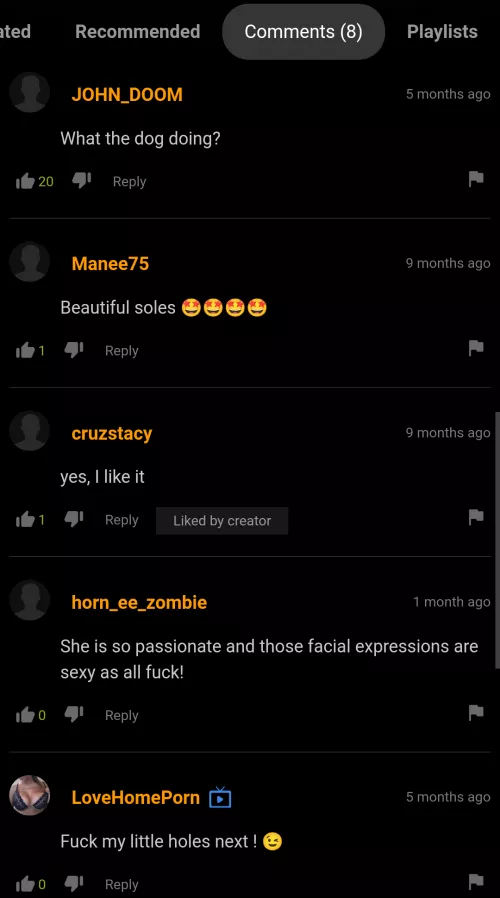Screen dimensions: 500x898
Task: Flag Manee75's comment as inappropriate
Action: [x=476, y=348]
